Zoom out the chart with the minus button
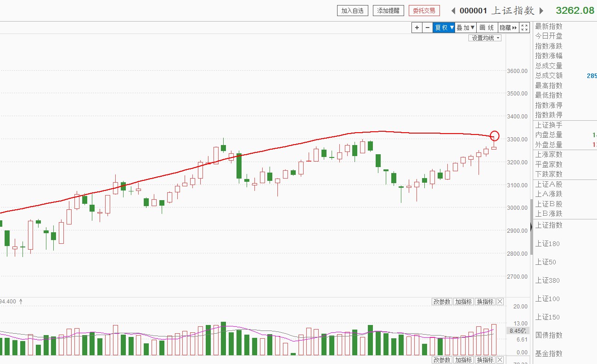This screenshot has height=364, width=597. 428,28
